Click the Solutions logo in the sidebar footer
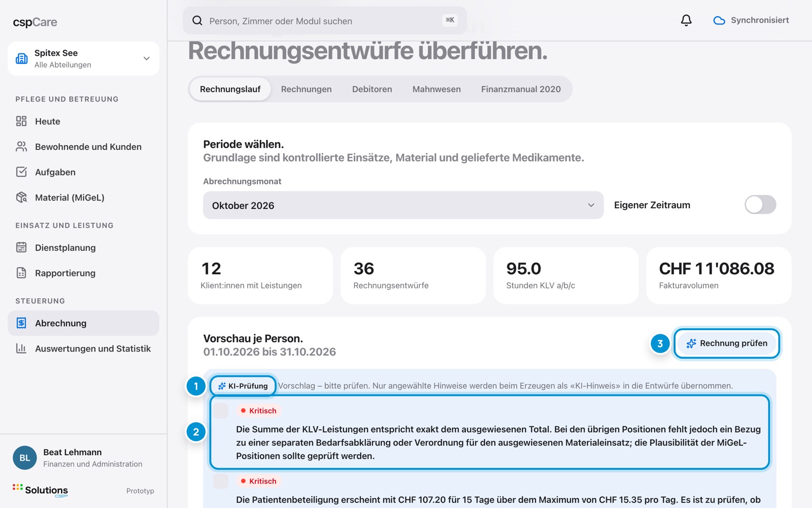The image size is (812, 508). click(x=41, y=490)
